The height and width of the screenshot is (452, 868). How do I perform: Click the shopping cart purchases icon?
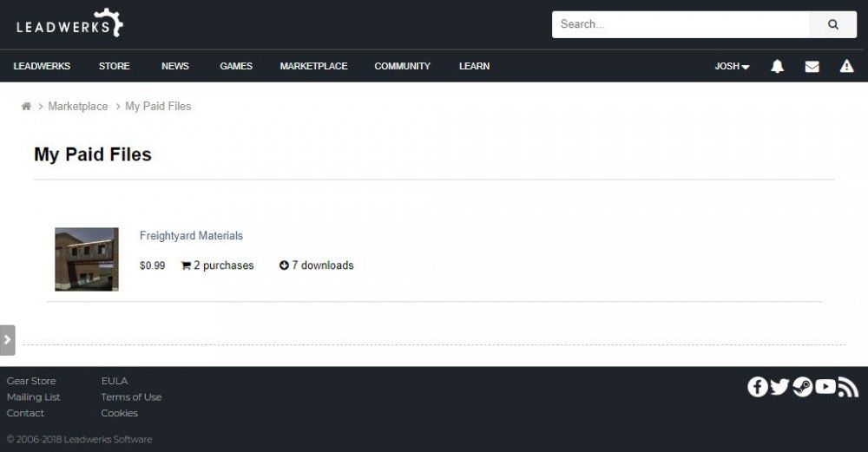[186, 265]
